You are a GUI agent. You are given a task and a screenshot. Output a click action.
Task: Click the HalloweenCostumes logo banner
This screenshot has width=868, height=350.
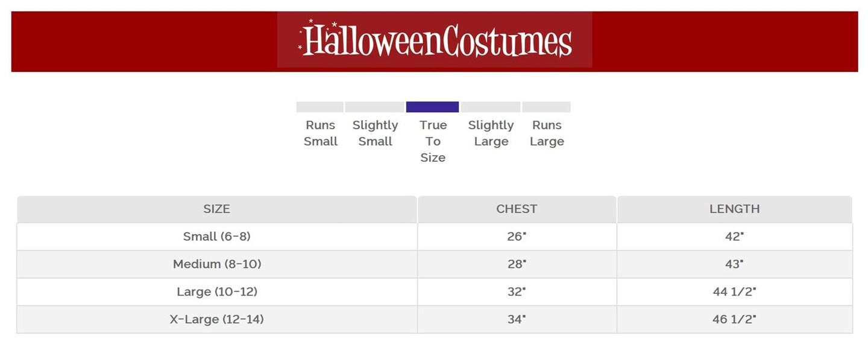tap(435, 40)
